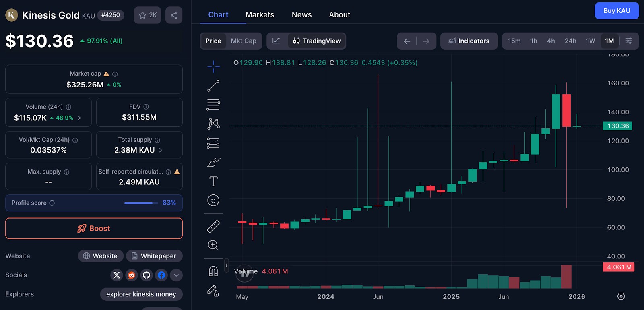The image size is (644, 310).
Task: Click FDV info icon
Action: coord(146,107)
